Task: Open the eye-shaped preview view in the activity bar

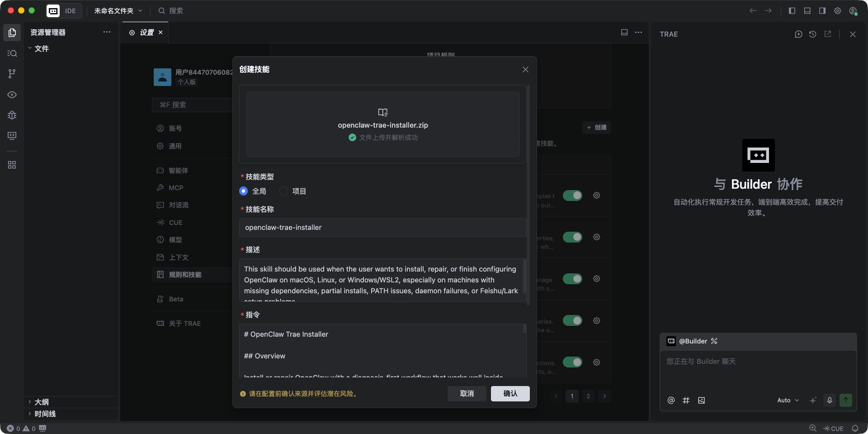Action: (x=12, y=95)
